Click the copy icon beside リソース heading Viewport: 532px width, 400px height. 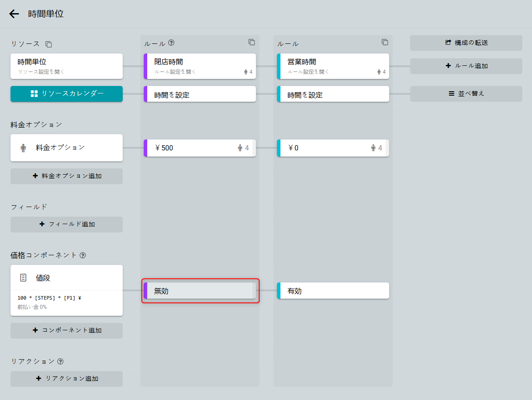[49, 44]
